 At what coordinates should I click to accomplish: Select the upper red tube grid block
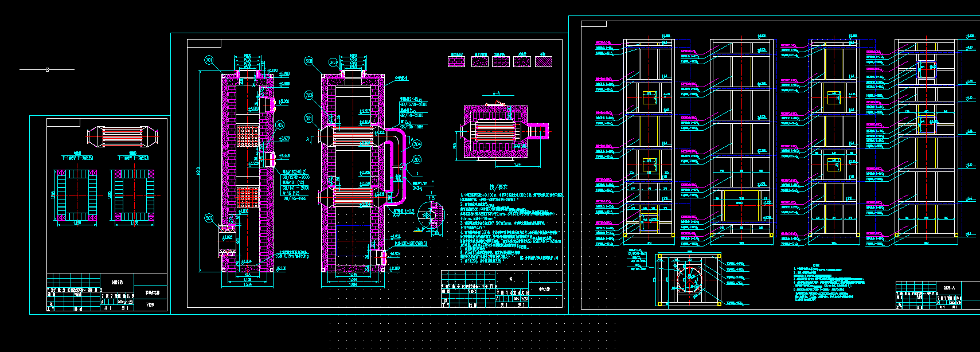[x=248, y=135]
